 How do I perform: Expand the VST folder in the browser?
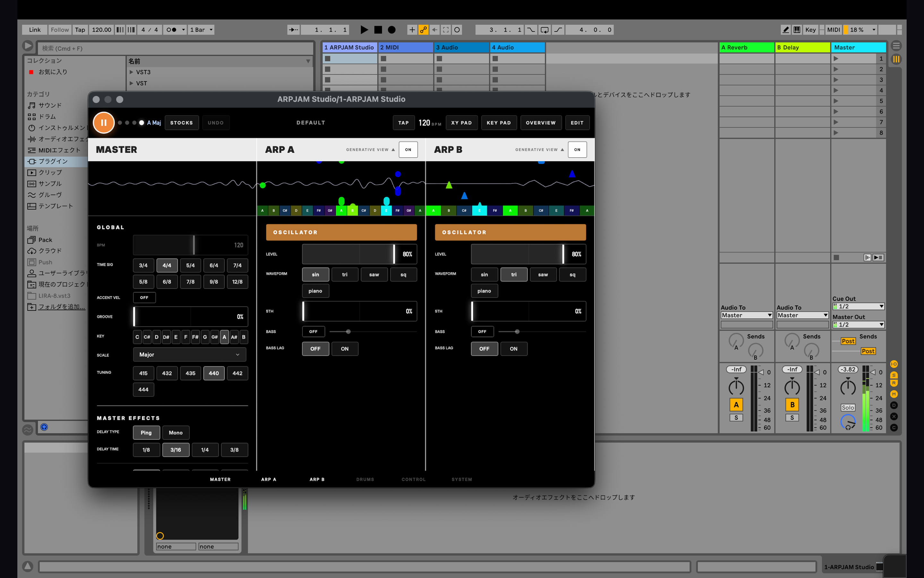coord(131,83)
